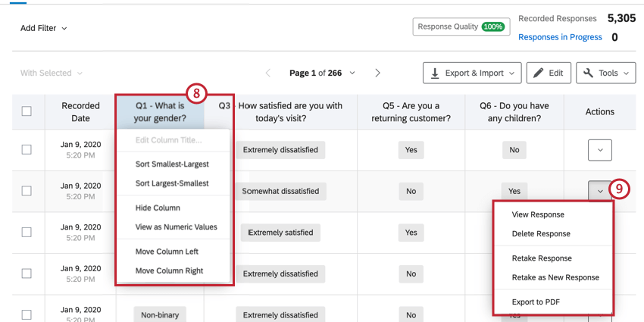Click the 100% Response Quality badge
This screenshot has height=322, width=644.
pyautogui.click(x=493, y=27)
